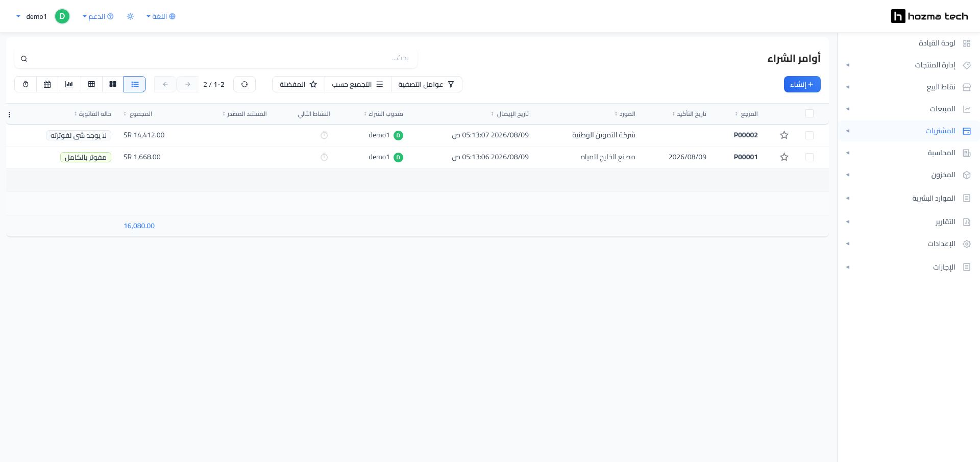Viewport: 980px width, 462px height.
Task: Click the إنشاء create button
Action: tap(802, 84)
